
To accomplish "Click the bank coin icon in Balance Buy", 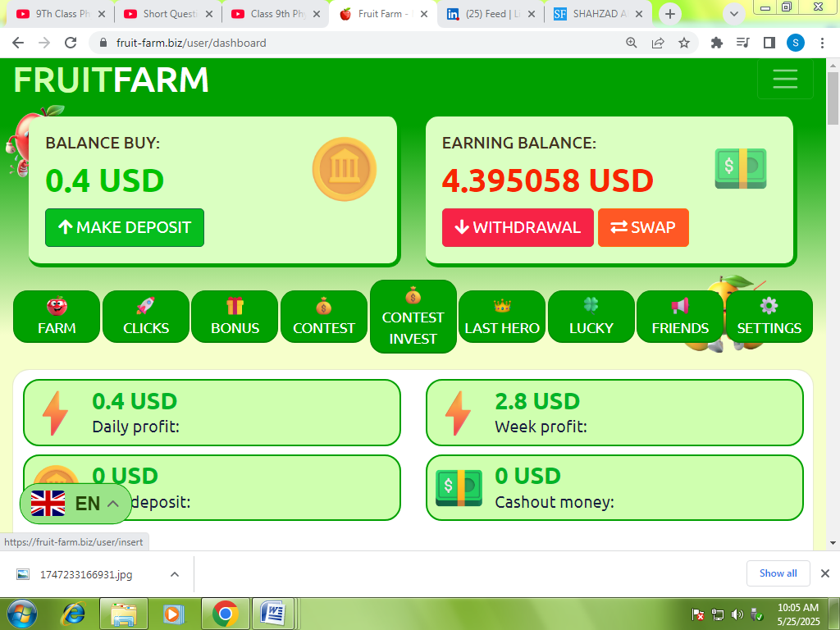I will (345, 169).
